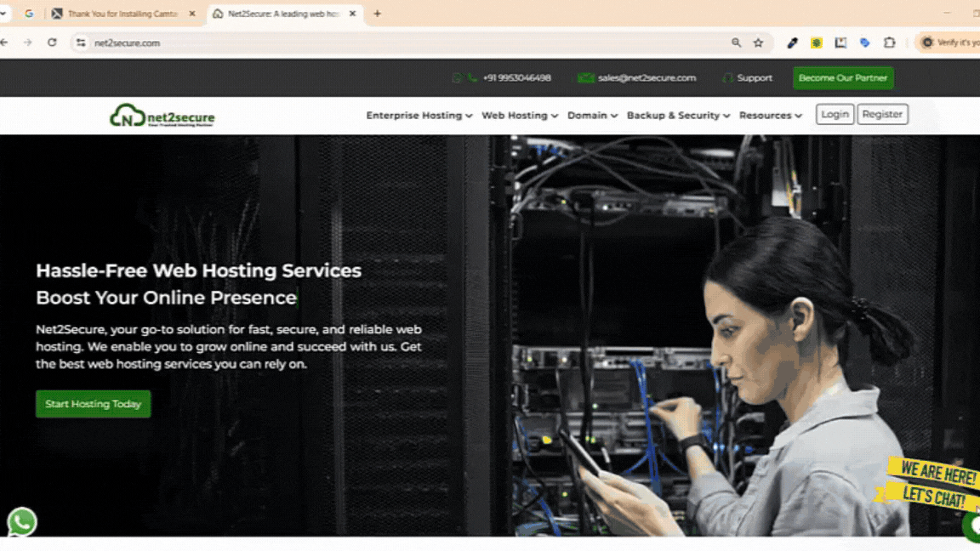The height and width of the screenshot is (551, 980).
Task: Expand the Web Hosting menu
Action: (519, 116)
